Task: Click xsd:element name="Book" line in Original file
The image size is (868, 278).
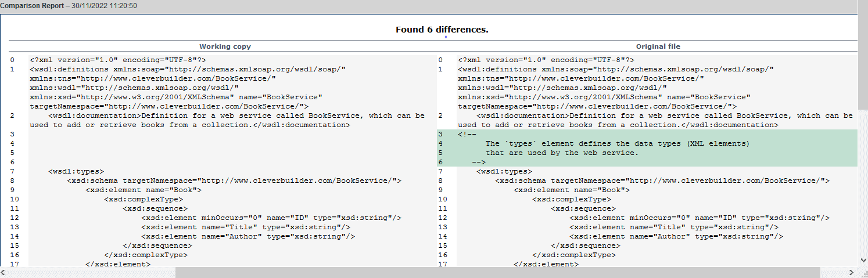Action: tap(571, 190)
